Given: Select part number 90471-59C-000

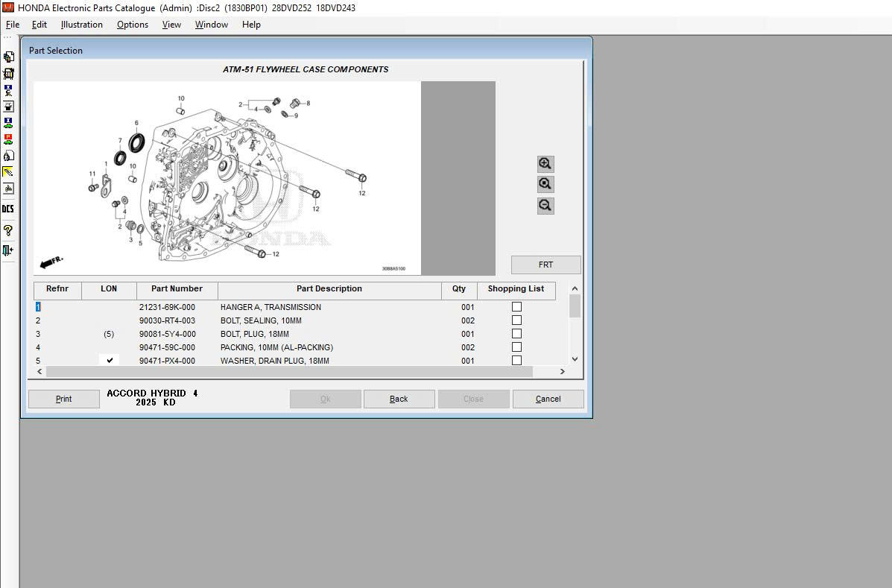Looking at the screenshot, I should click(167, 347).
